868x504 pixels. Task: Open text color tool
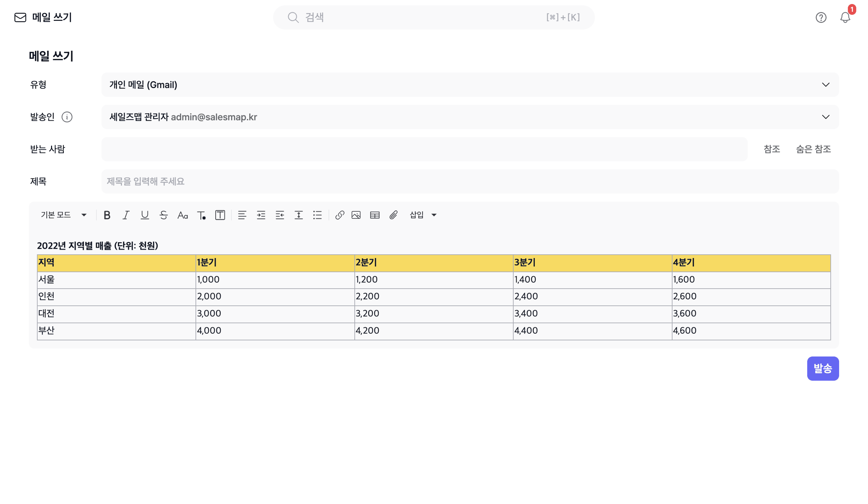click(x=201, y=215)
